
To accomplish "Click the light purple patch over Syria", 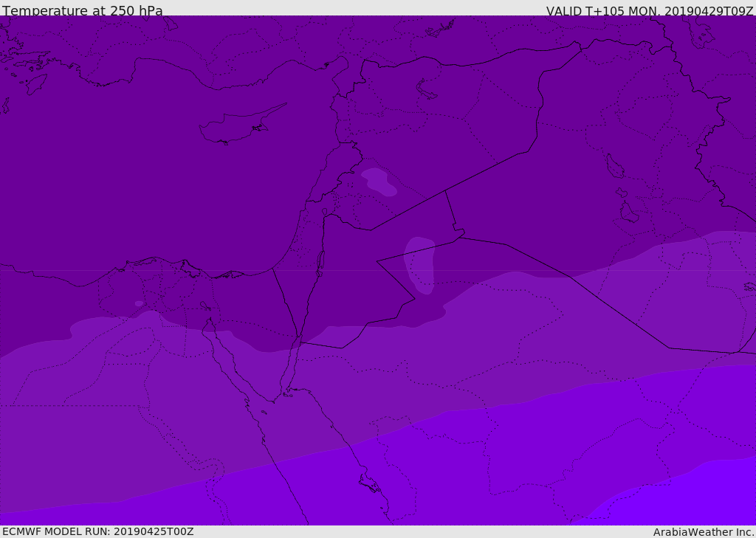I will [379, 182].
